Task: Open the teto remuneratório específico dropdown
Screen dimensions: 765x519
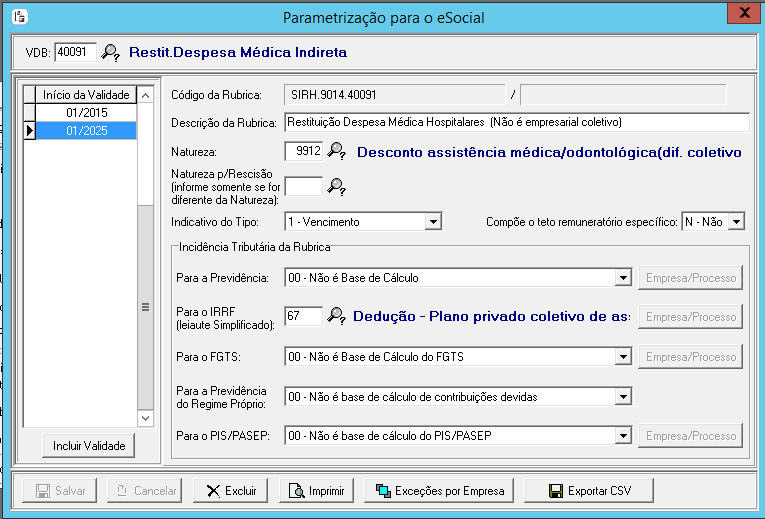Action: pyautogui.click(x=736, y=222)
